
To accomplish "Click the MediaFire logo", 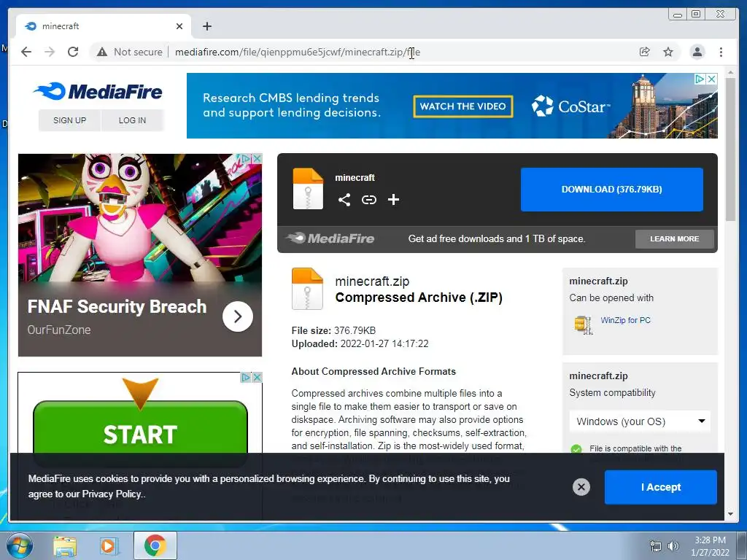I will [98, 91].
